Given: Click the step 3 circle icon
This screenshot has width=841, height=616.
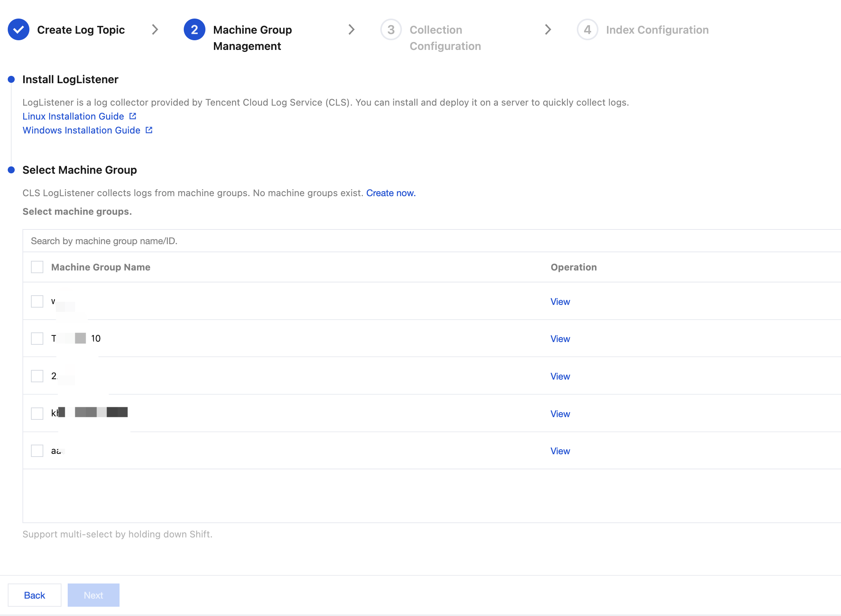Looking at the screenshot, I should (391, 29).
